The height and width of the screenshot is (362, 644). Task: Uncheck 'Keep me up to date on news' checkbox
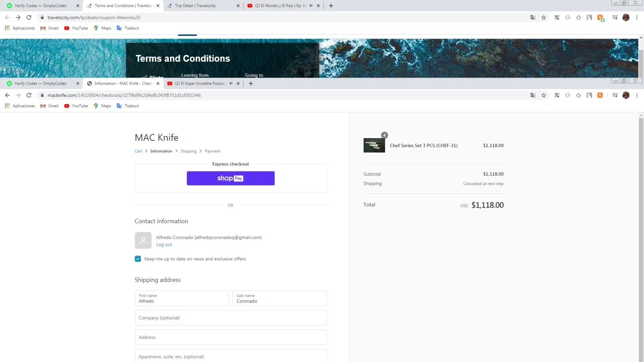click(138, 259)
